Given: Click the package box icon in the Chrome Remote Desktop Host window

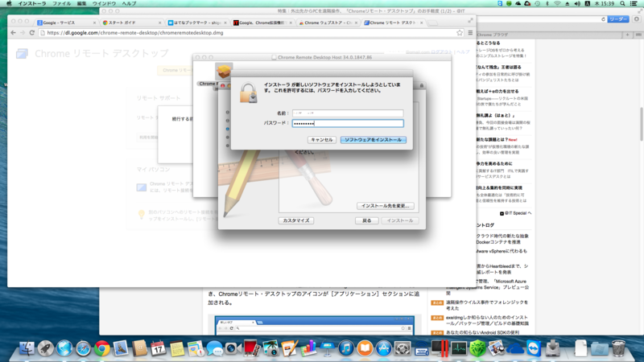Looking at the screenshot, I should coord(224,72).
